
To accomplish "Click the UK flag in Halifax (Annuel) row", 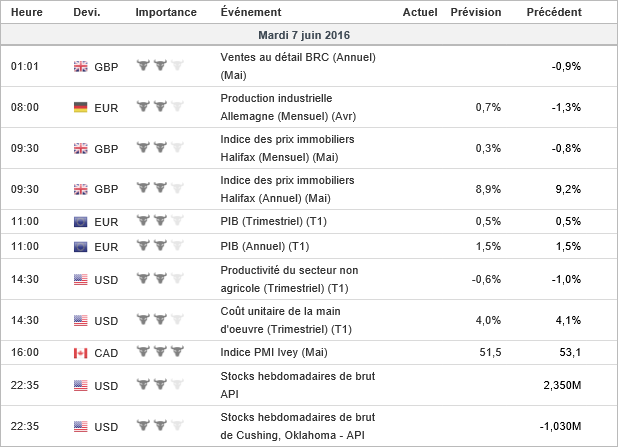I will coord(81,188).
